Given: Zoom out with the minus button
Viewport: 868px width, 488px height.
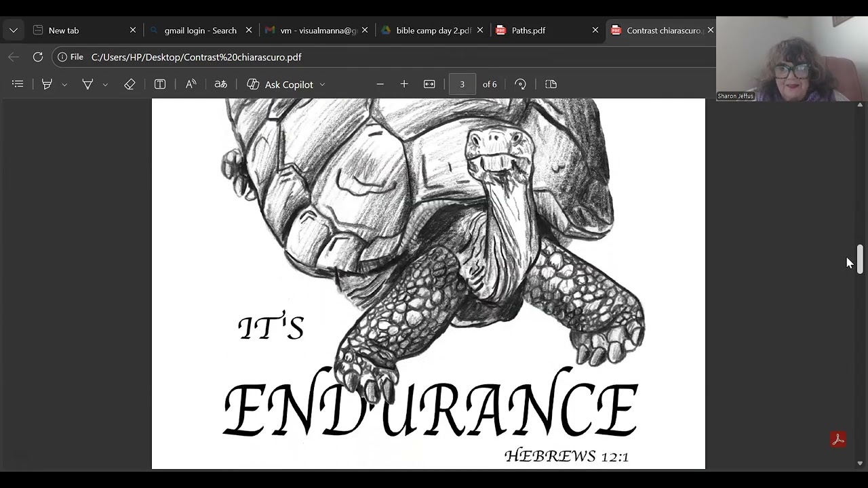Looking at the screenshot, I should pos(380,84).
